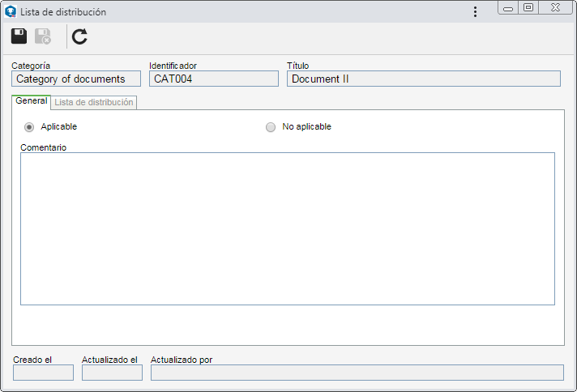Open the Lista de distribución tab
The height and width of the screenshot is (392, 577).
(x=94, y=102)
